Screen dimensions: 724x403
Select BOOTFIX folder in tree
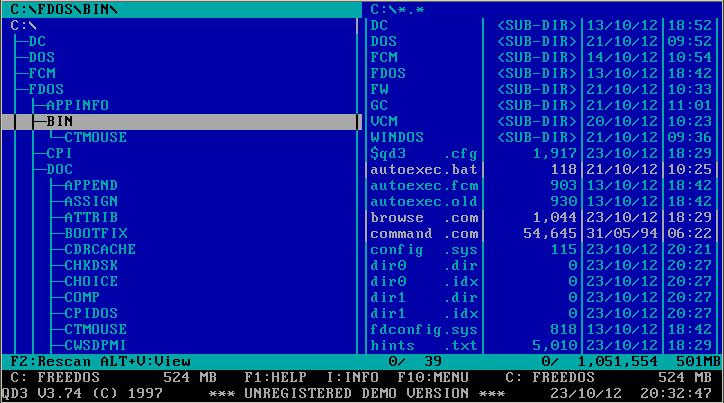coord(96,233)
